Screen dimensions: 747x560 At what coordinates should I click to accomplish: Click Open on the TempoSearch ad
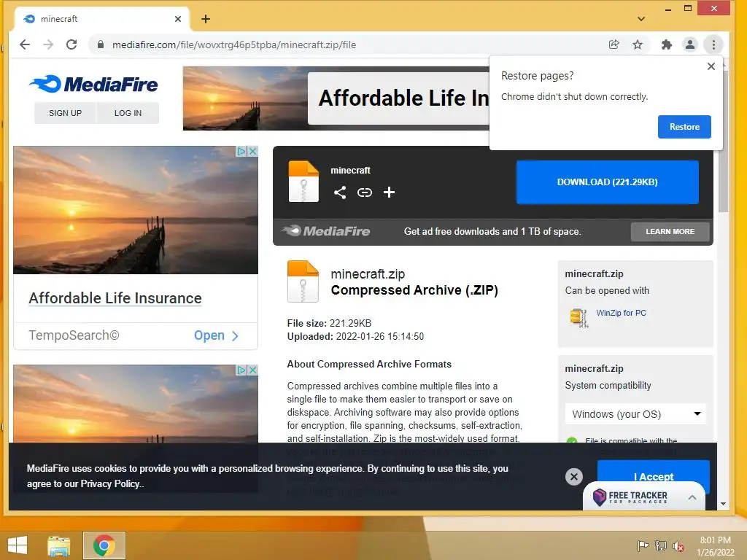(x=216, y=335)
